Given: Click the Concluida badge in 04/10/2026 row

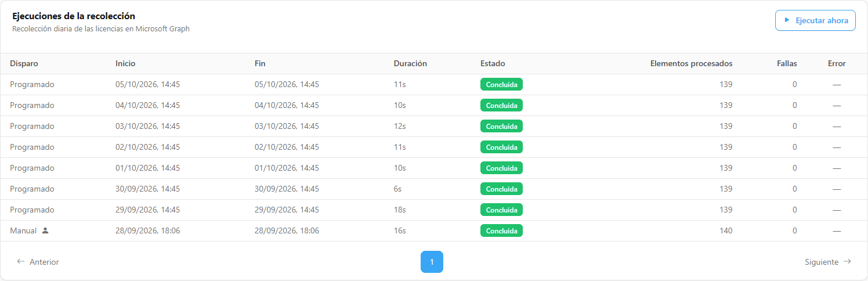Looking at the screenshot, I should (501, 105).
